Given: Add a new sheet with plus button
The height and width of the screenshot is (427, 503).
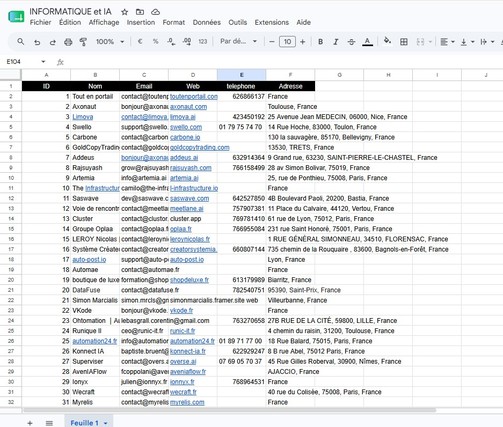Looking at the screenshot, I should coord(30,423).
